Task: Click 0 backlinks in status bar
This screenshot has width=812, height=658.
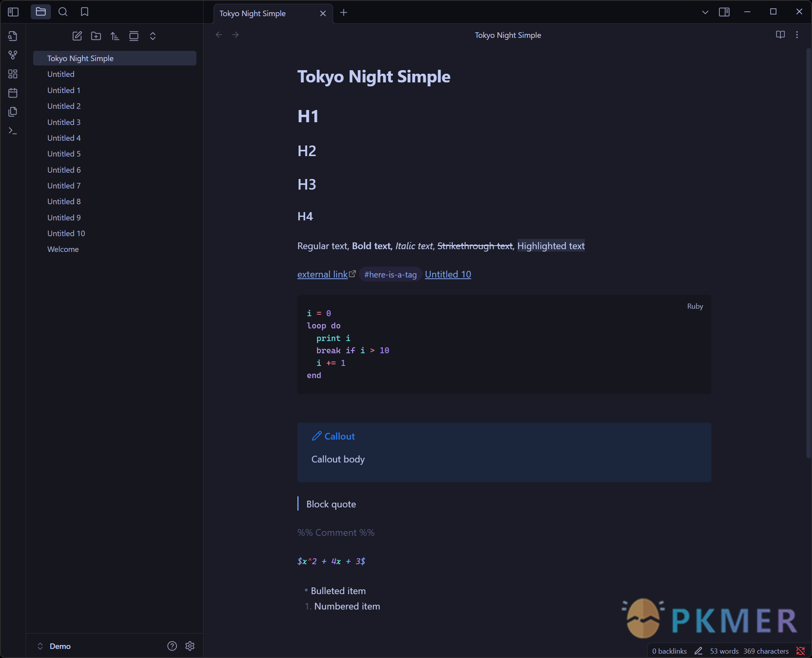Action: point(669,651)
